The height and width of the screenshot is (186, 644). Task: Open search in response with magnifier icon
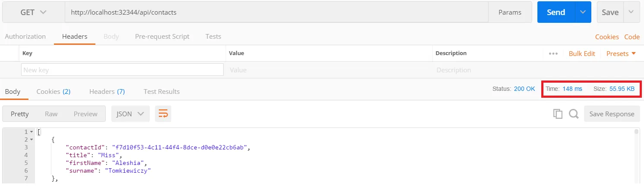[573, 114]
